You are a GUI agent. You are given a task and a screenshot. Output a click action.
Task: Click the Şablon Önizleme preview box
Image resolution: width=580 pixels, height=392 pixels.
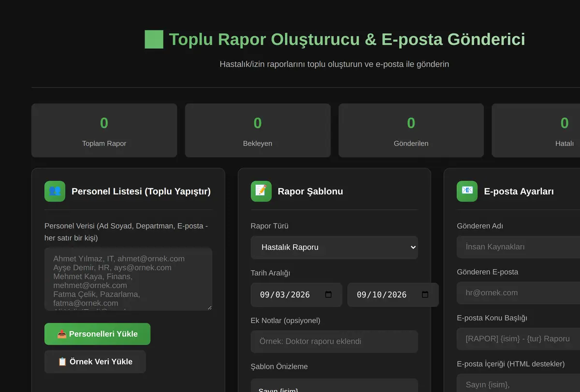(334, 385)
